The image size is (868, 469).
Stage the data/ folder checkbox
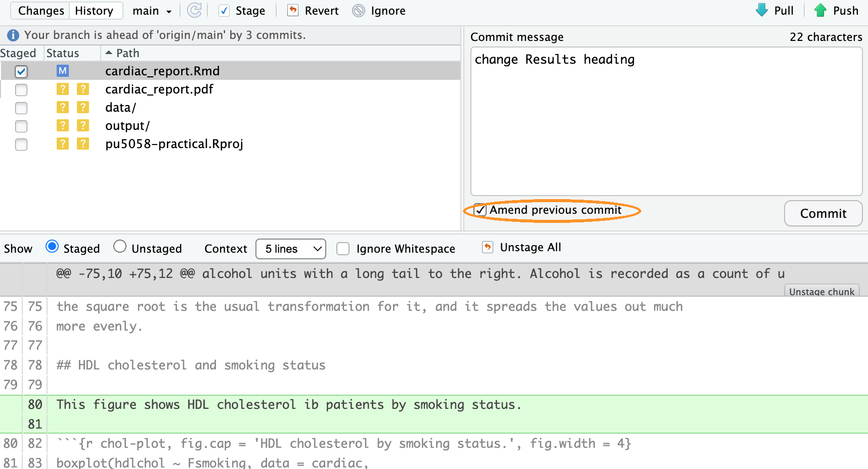21,108
